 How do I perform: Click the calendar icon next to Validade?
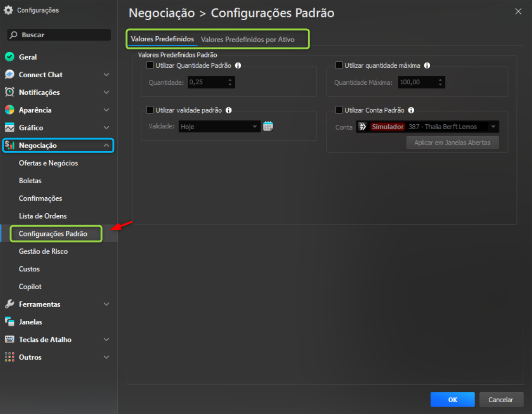(x=268, y=126)
